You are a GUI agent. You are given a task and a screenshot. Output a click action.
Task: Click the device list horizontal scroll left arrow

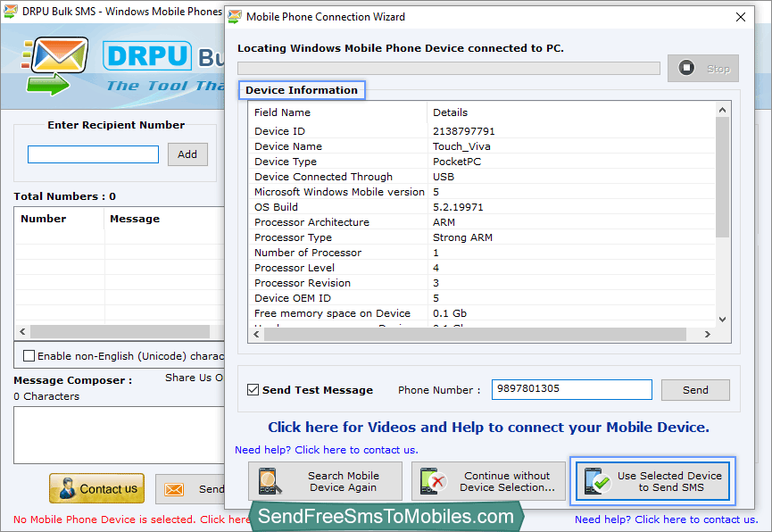(256, 334)
